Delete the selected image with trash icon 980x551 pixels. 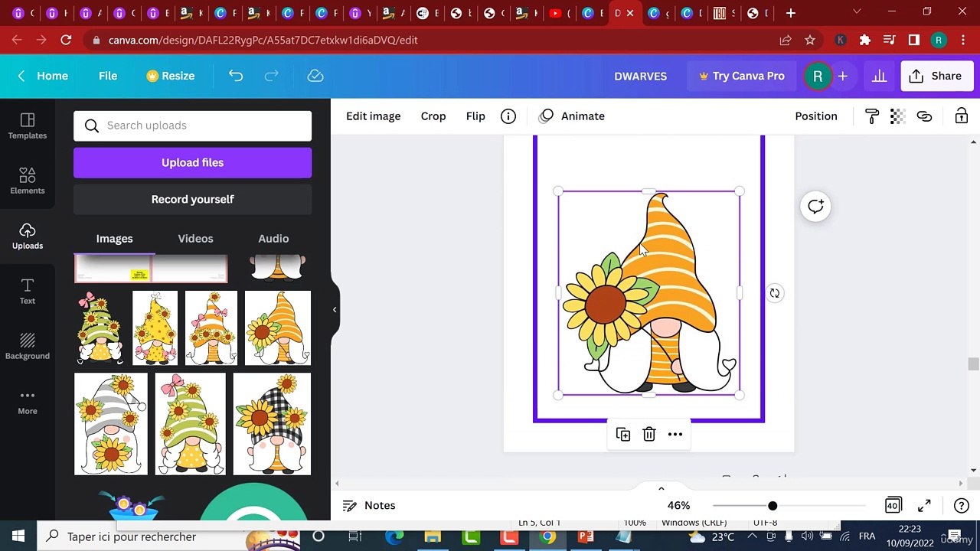[x=649, y=435]
